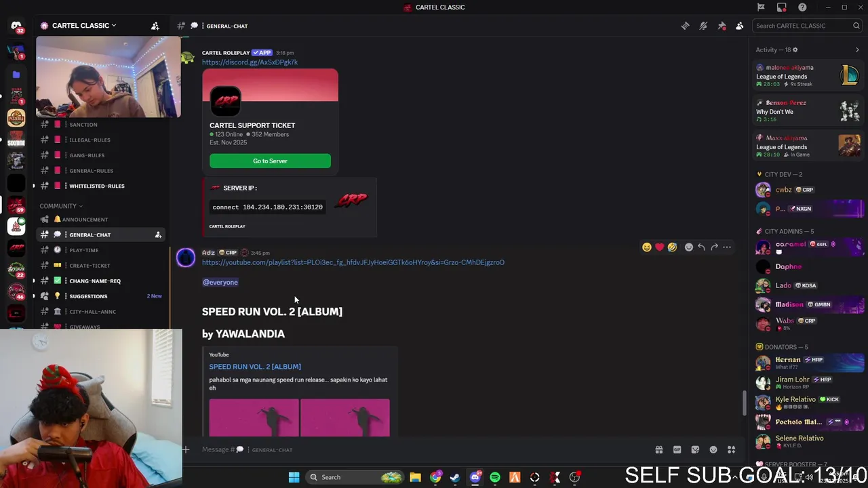Viewport: 868px width, 488px height.
Task: Expand the Activity panel arrow
Action: point(857,49)
